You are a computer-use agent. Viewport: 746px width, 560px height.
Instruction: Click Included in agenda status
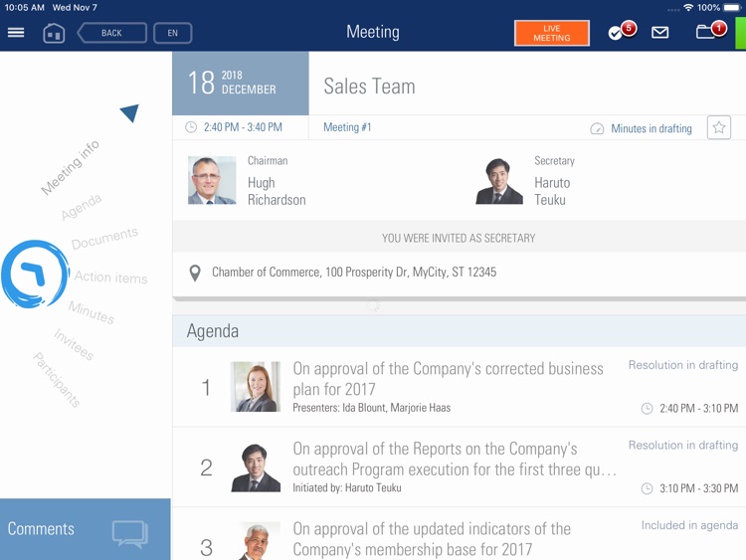[690, 525]
